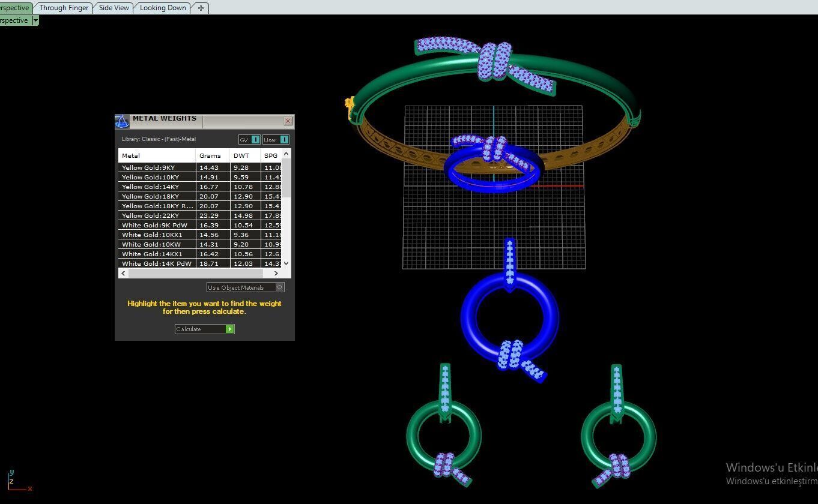Select the Yellow Gold:18KY R... row
818x504 pixels.
200,206
